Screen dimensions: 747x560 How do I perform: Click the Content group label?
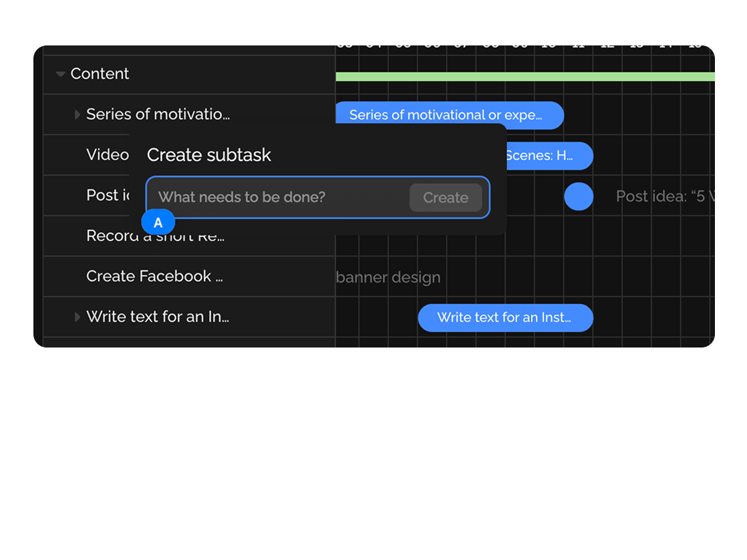[x=100, y=74]
